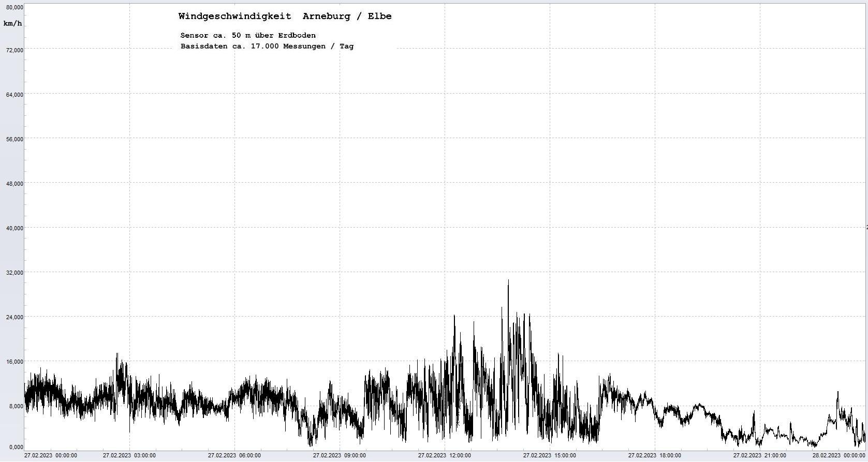This screenshot has width=868, height=462.
Task: Select the 72,000 y-axis label
Action: pos(13,50)
